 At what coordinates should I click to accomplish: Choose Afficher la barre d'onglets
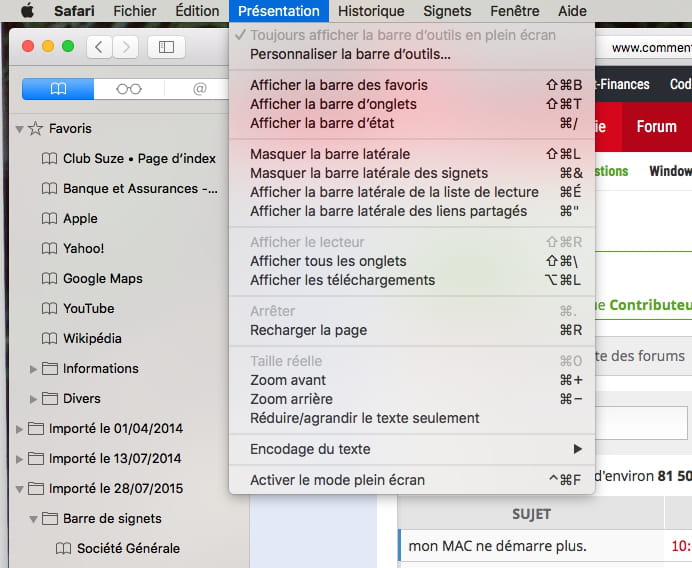[412, 104]
